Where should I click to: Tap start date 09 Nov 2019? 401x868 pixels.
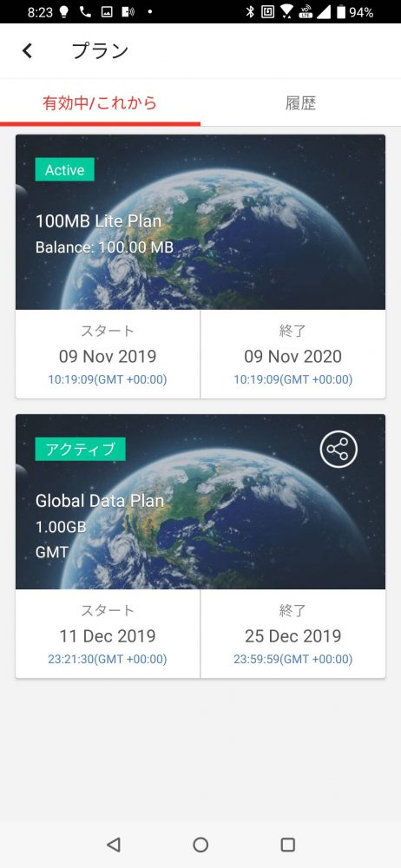pyautogui.click(x=108, y=356)
